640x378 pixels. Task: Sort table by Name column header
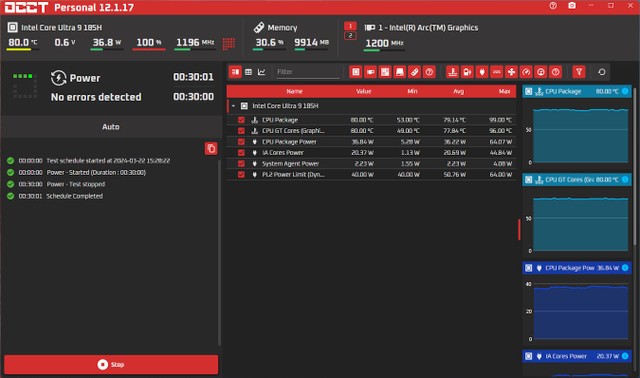tap(294, 91)
